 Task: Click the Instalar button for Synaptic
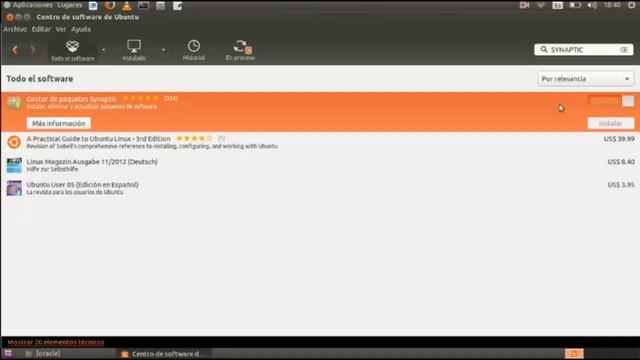pos(611,123)
